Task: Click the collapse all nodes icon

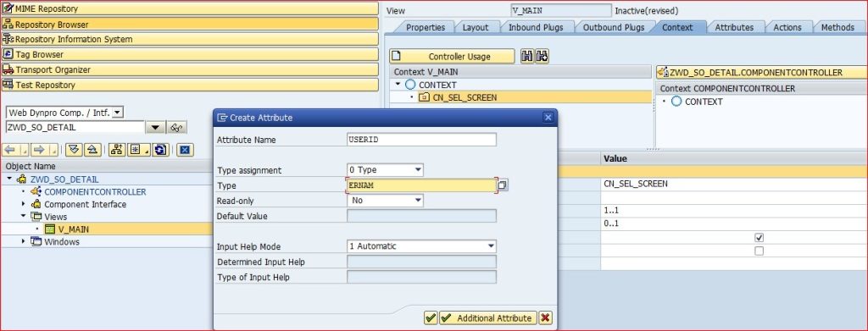Action: click(93, 150)
